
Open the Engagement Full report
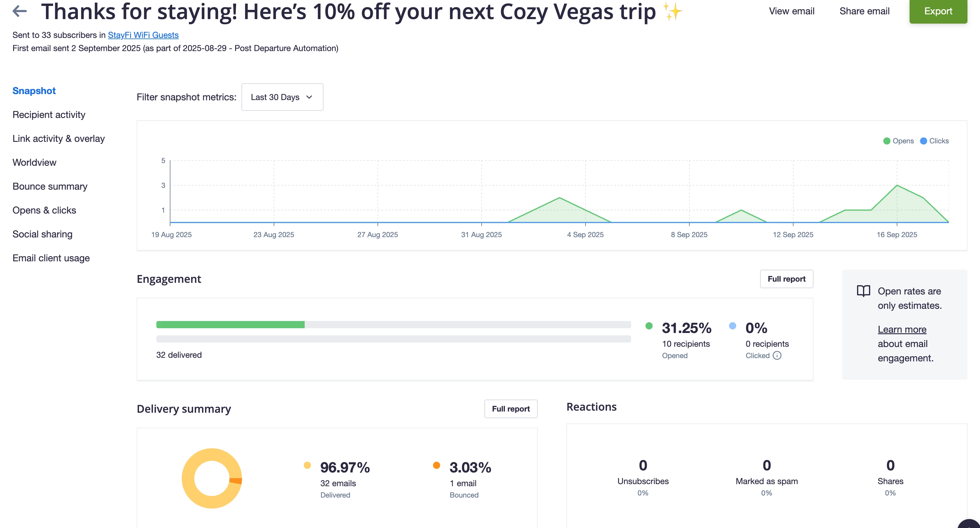tap(786, 279)
